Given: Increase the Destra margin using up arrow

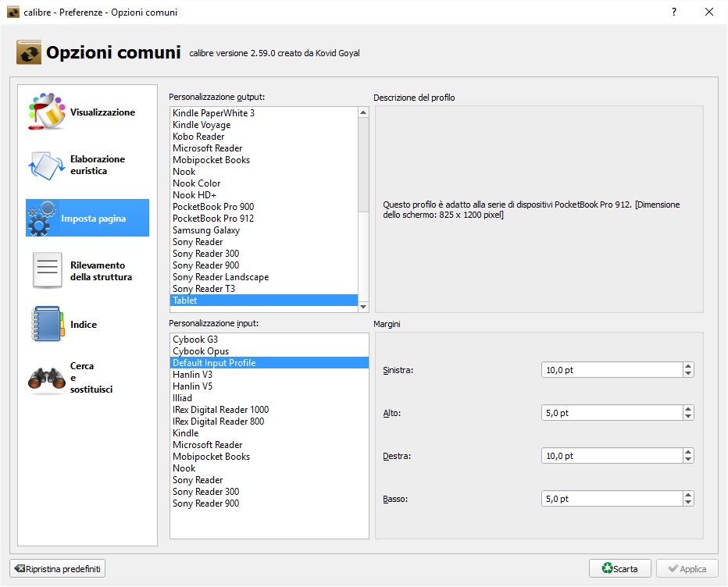Looking at the screenshot, I should (687, 452).
